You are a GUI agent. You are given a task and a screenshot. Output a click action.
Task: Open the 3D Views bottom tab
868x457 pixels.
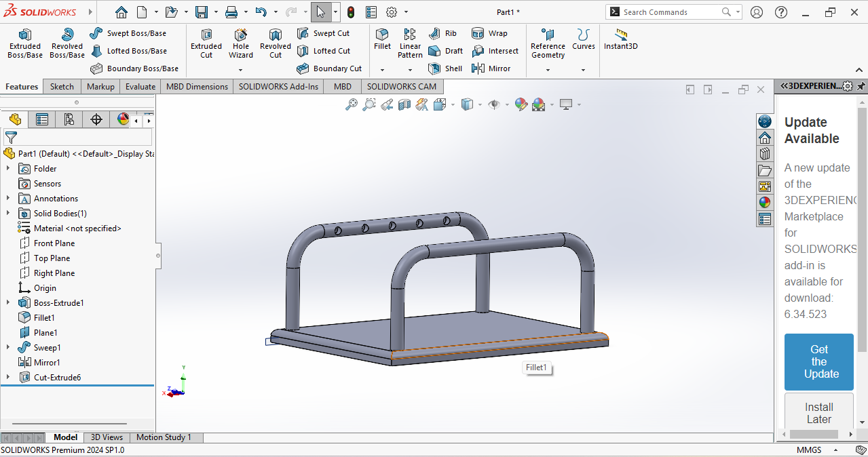(107, 437)
